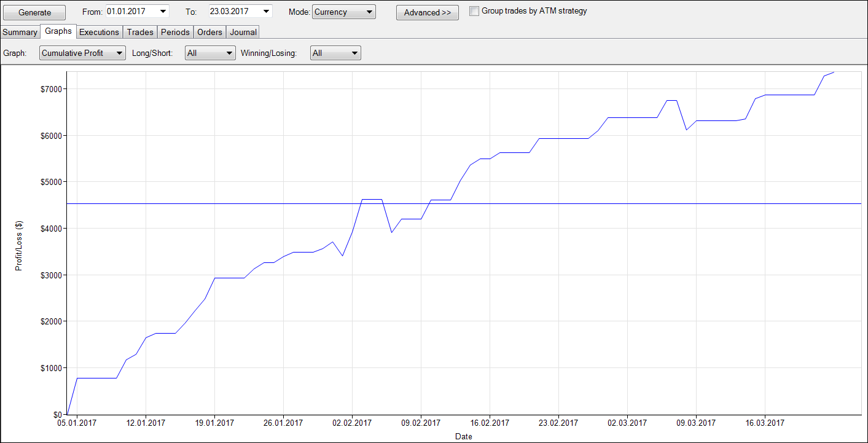
Task: Expand the Mode dropdown showing Currency
Action: [369, 12]
